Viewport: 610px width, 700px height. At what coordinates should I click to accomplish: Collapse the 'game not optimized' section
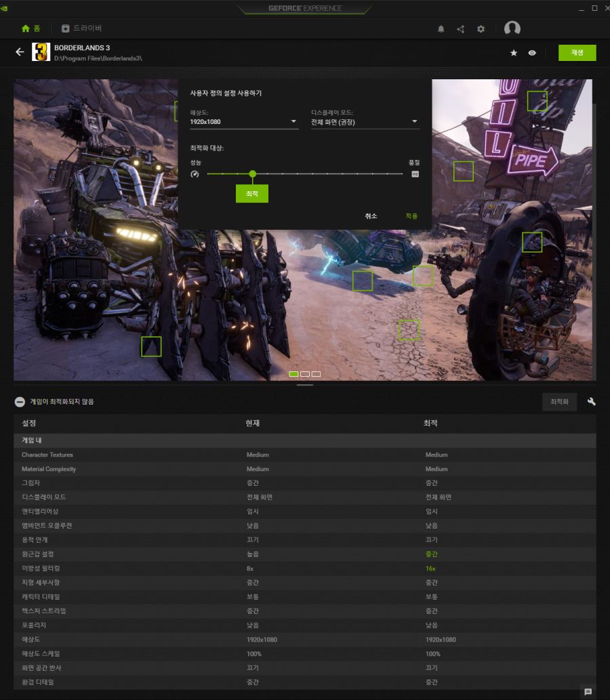tap(20, 402)
